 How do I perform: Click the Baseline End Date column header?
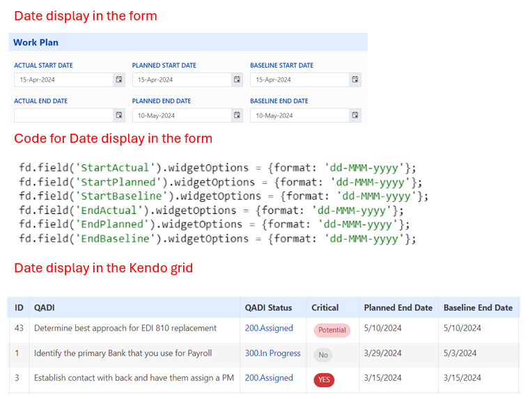click(478, 307)
